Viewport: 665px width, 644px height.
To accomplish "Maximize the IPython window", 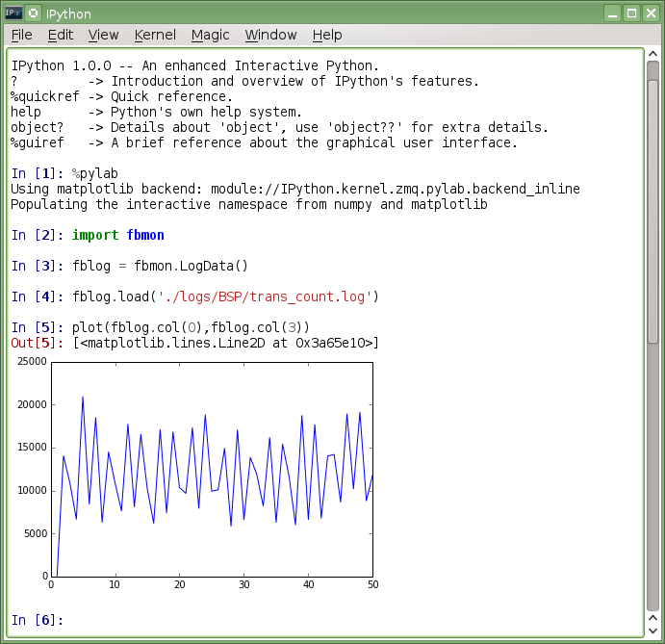I will click(631, 13).
